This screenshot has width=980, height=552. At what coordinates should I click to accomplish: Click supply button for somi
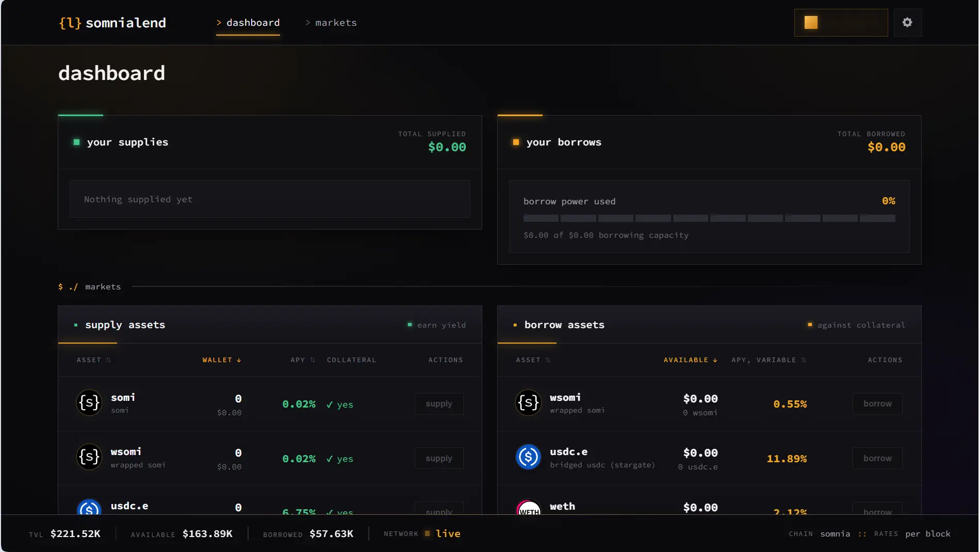(439, 404)
